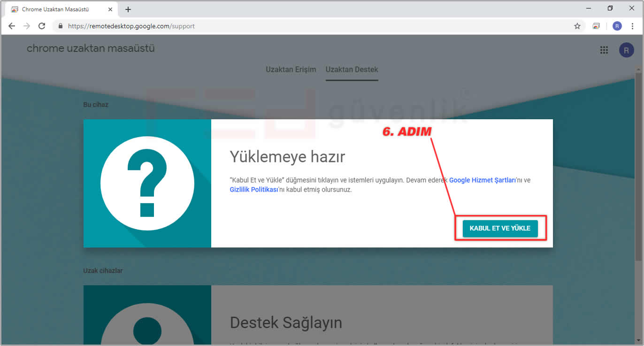The width and height of the screenshot is (644, 346).
Task: Maximize or restore the Chrome window
Action: coord(610,8)
